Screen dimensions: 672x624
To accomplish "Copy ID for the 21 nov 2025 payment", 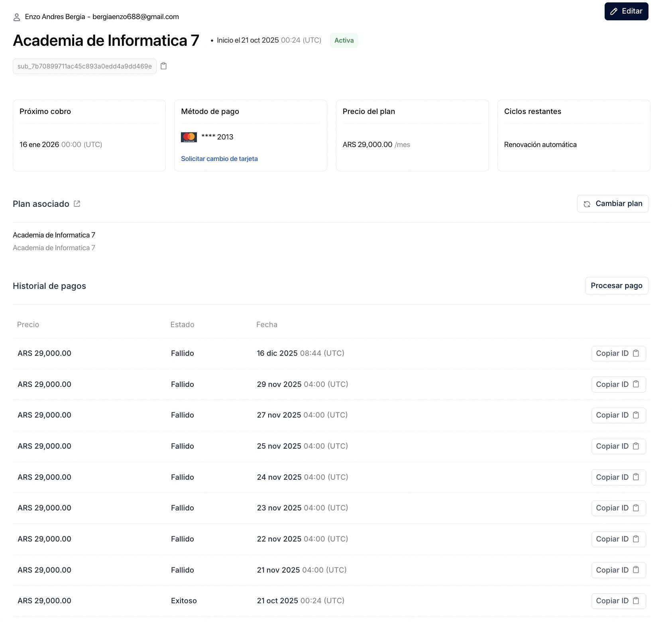I will point(619,570).
